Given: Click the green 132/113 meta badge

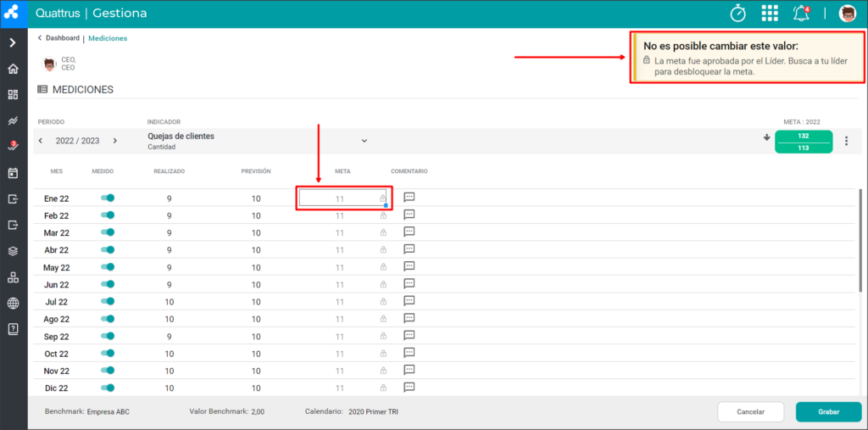Looking at the screenshot, I should [804, 142].
